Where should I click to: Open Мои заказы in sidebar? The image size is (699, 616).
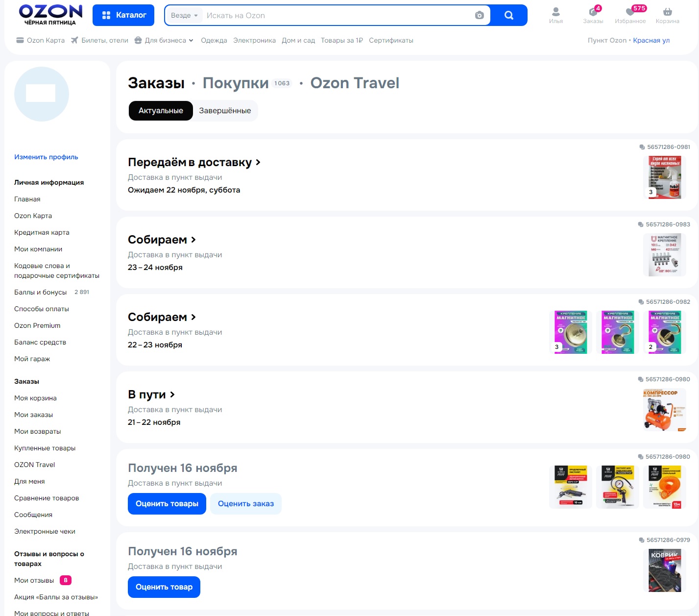33,415
